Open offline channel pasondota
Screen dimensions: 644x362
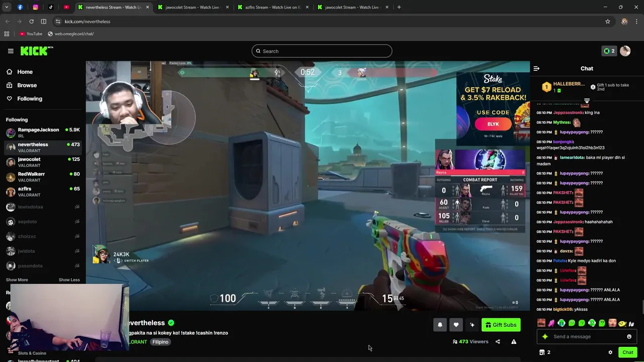pos(43,265)
